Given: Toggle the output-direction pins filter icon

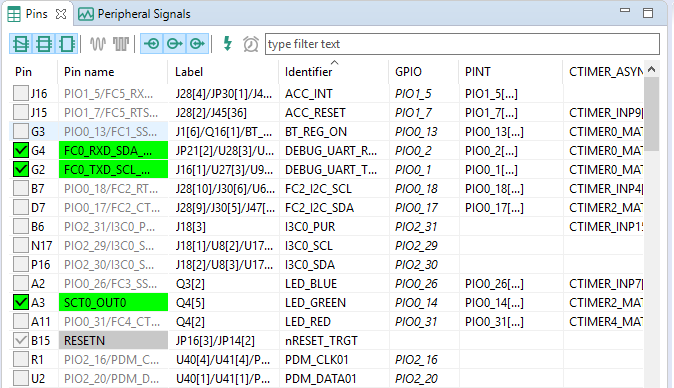Looking at the screenshot, I should (175, 44).
